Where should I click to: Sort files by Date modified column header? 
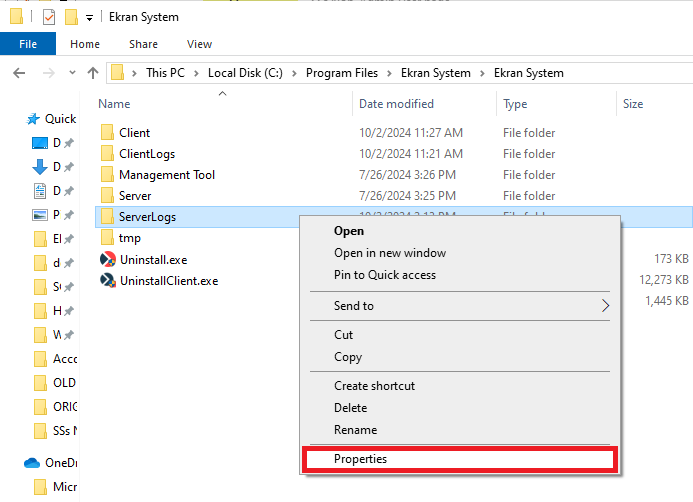tap(397, 104)
